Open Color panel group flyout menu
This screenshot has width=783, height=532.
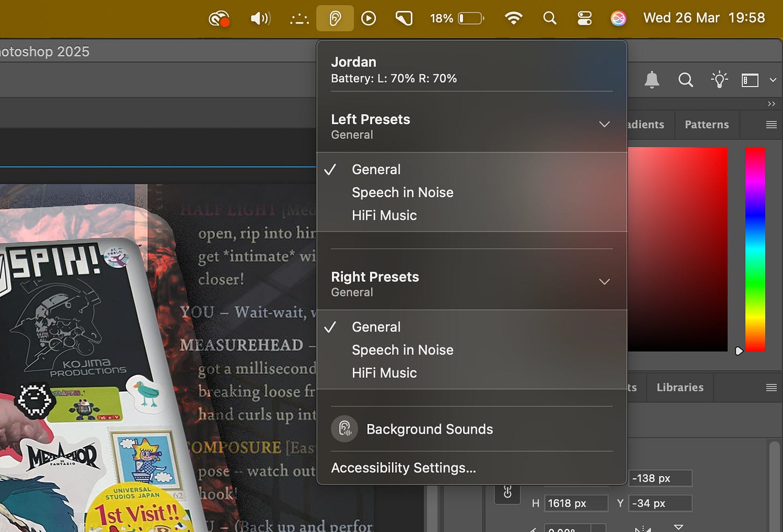point(771,125)
